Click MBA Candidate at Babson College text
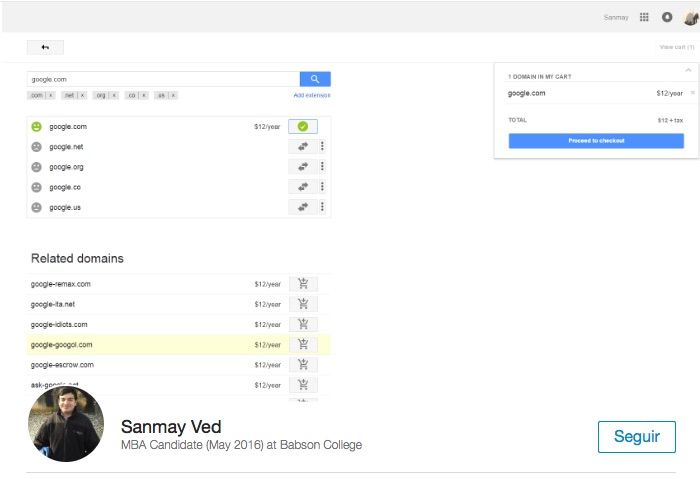Screen dimensions: 700x479 click(242, 445)
